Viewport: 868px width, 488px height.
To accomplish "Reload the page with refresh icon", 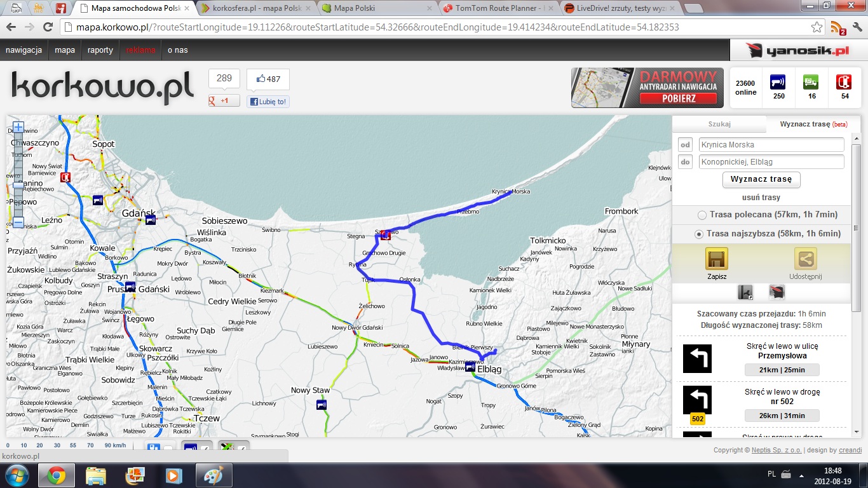I will pyautogui.click(x=48, y=27).
